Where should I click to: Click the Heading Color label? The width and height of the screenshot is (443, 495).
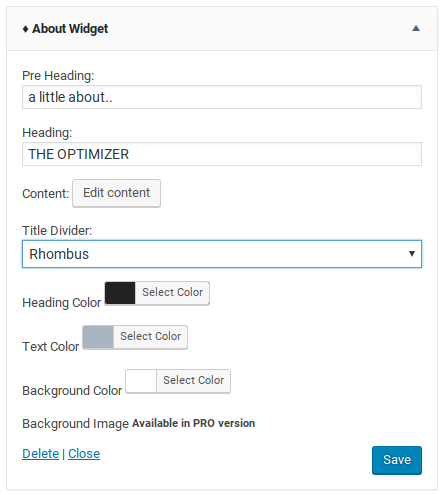[62, 303]
